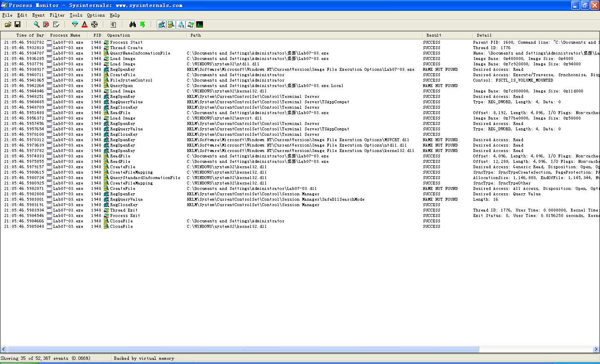Screen dimensions: 600x364
Task: Select the QueryOpen operation cell
Action: click(x=122, y=86)
